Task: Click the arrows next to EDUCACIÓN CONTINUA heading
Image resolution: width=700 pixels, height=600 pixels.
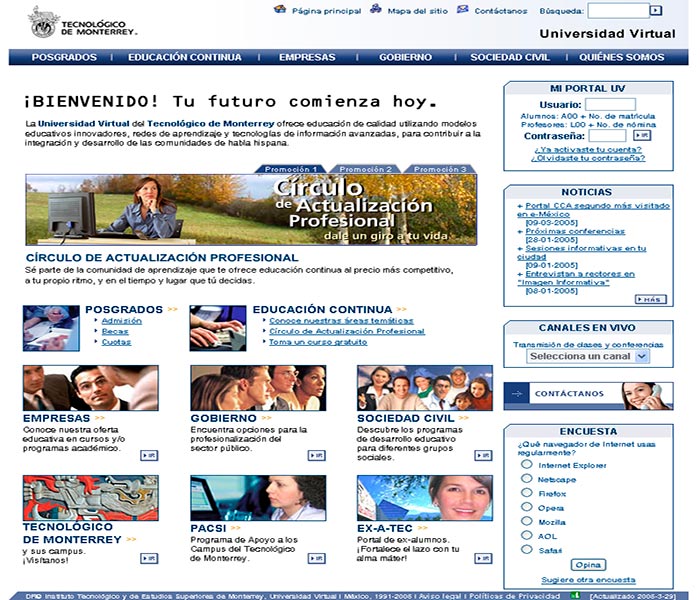Action: coord(401,309)
